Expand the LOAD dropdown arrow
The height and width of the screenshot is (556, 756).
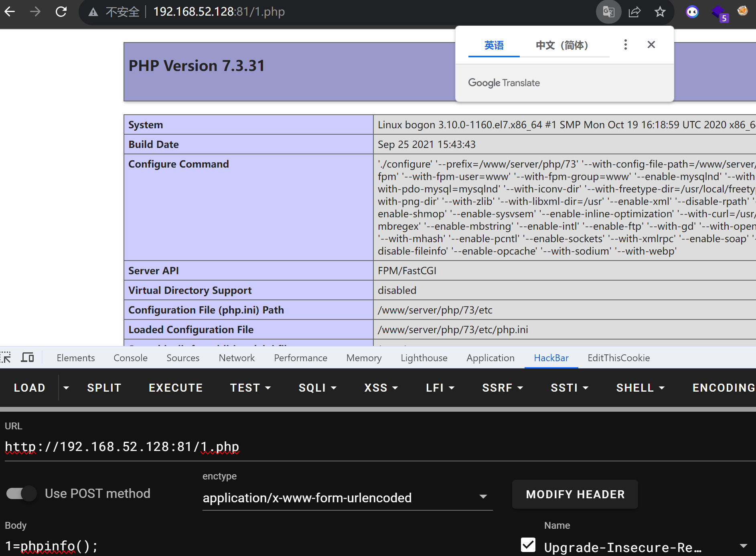click(x=67, y=388)
